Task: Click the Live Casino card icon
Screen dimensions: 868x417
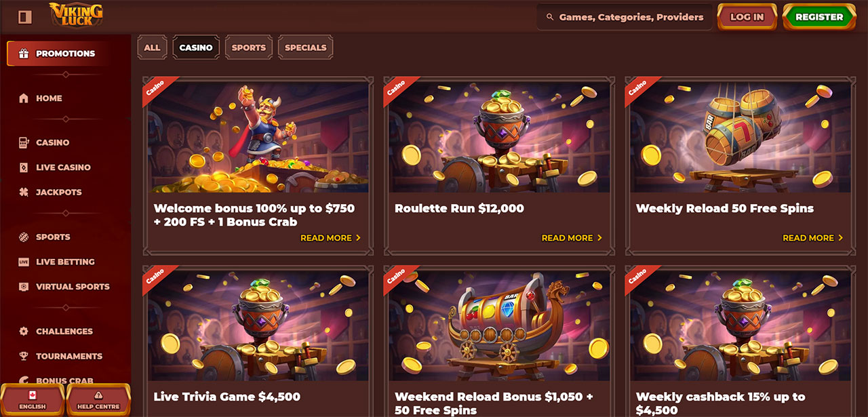Action: [24, 167]
